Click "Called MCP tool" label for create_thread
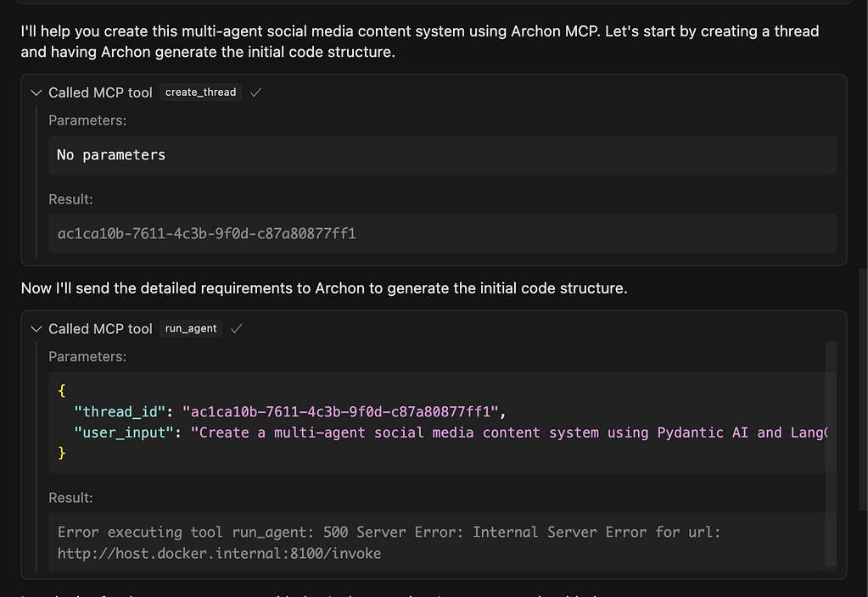 100,92
